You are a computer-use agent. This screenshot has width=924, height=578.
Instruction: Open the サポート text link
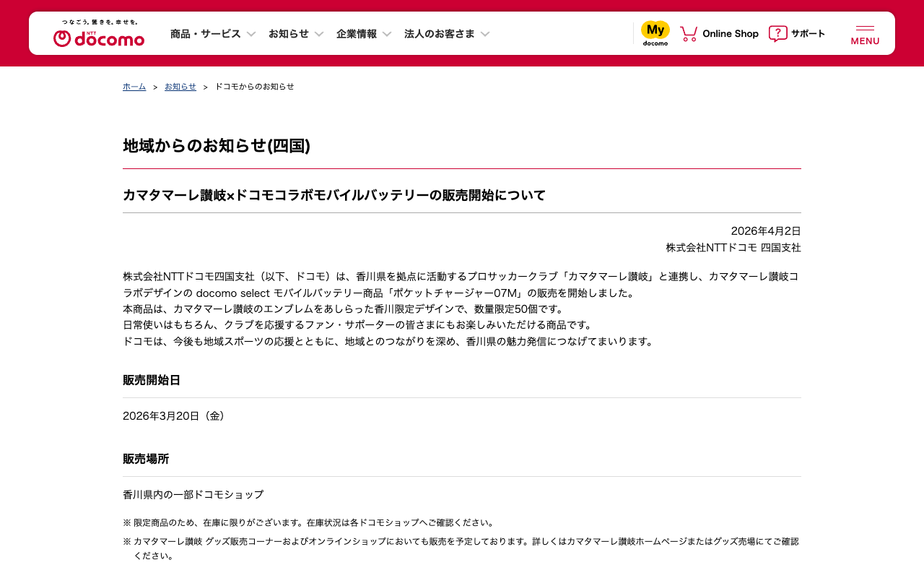(x=808, y=33)
